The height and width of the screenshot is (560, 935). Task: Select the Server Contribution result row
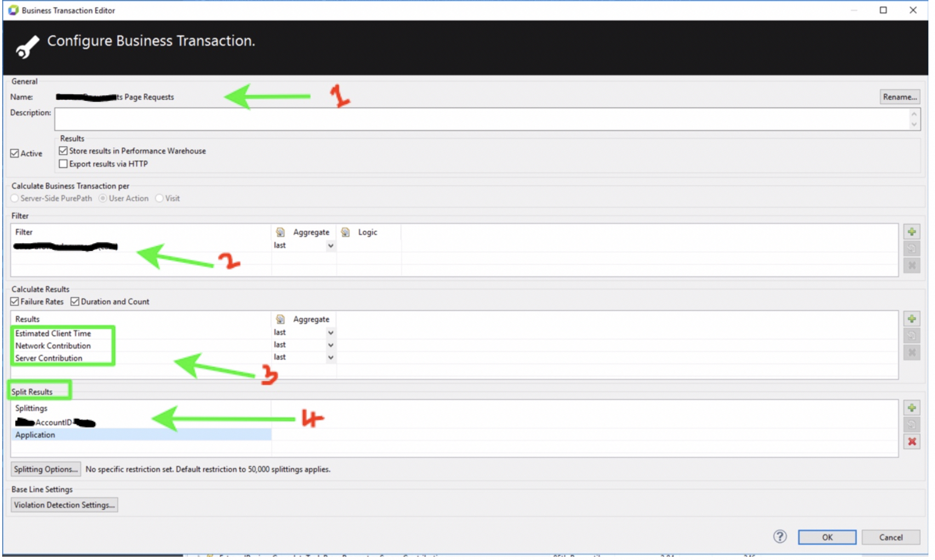49,358
